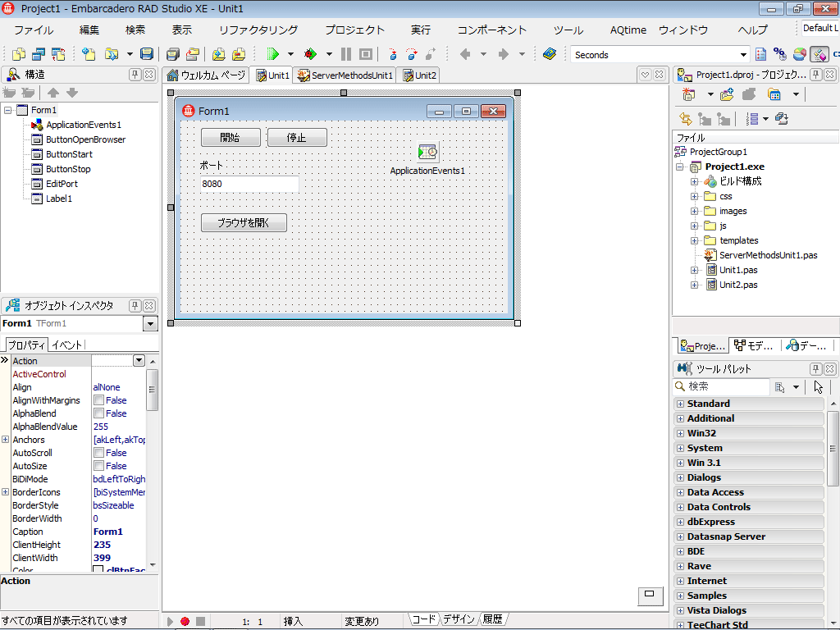Select ButtonOpenBrowser in the Structure tree
840x630 pixels.
click(85, 139)
